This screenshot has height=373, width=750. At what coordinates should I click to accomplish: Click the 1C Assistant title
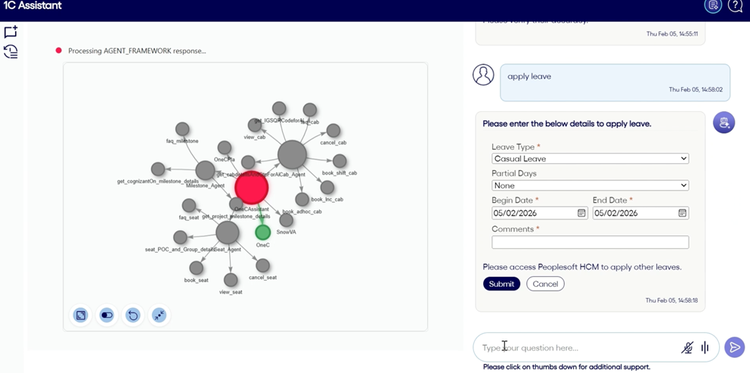tap(33, 6)
